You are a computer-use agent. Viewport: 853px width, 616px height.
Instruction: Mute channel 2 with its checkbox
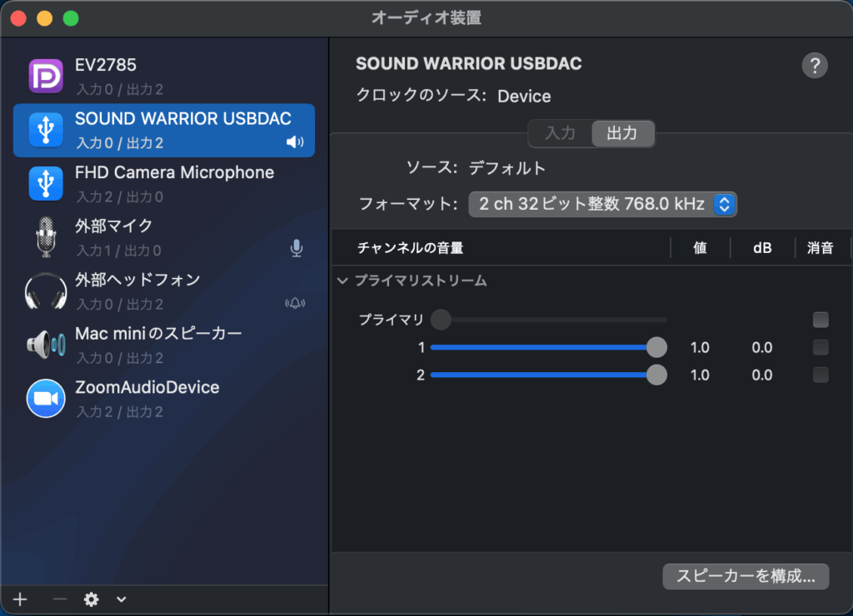click(x=821, y=375)
